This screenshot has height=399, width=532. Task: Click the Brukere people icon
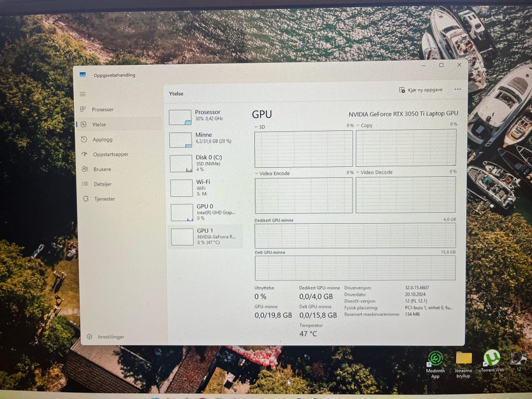85,169
